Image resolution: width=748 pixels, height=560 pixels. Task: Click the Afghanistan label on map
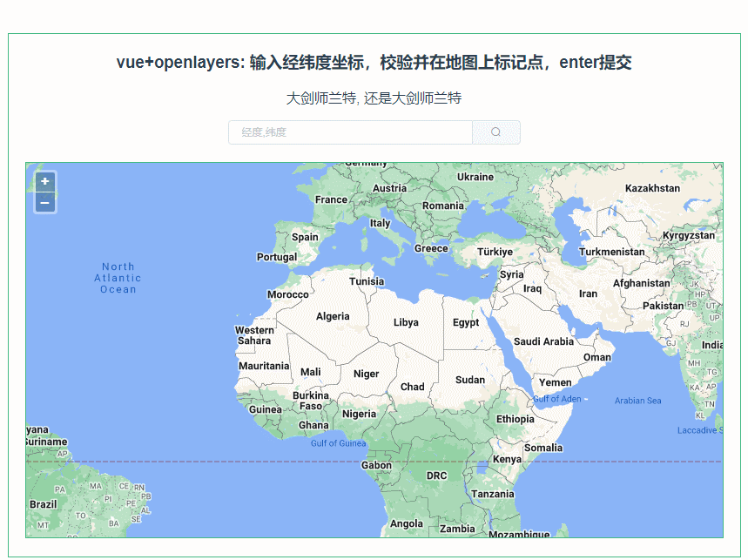642,283
